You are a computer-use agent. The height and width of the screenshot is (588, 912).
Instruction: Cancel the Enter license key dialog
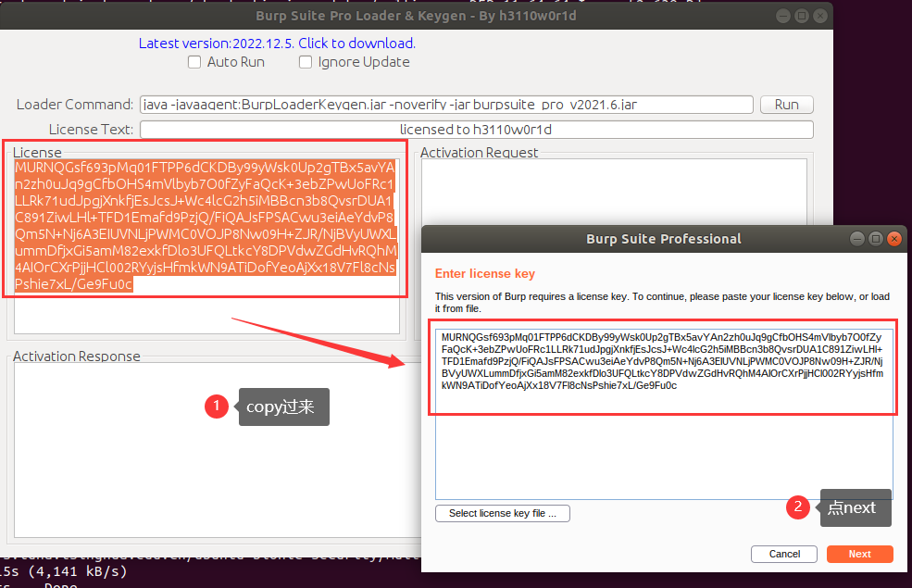click(x=784, y=554)
